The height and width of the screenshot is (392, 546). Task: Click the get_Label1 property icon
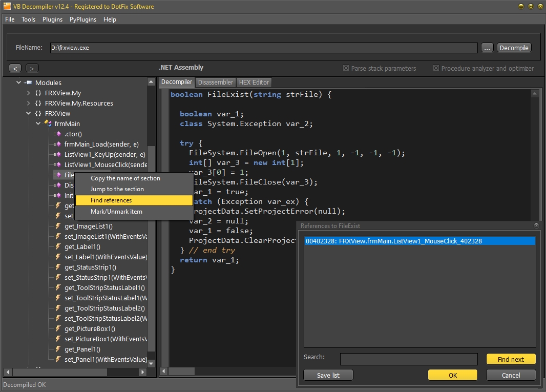(x=58, y=246)
